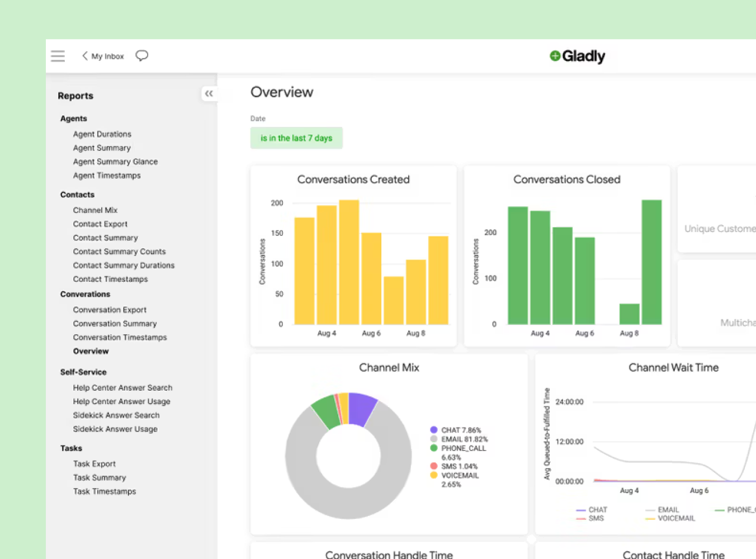Open the hamburger navigation menu
Image resolution: width=756 pixels, height=559 pixels.
[58, 55]
